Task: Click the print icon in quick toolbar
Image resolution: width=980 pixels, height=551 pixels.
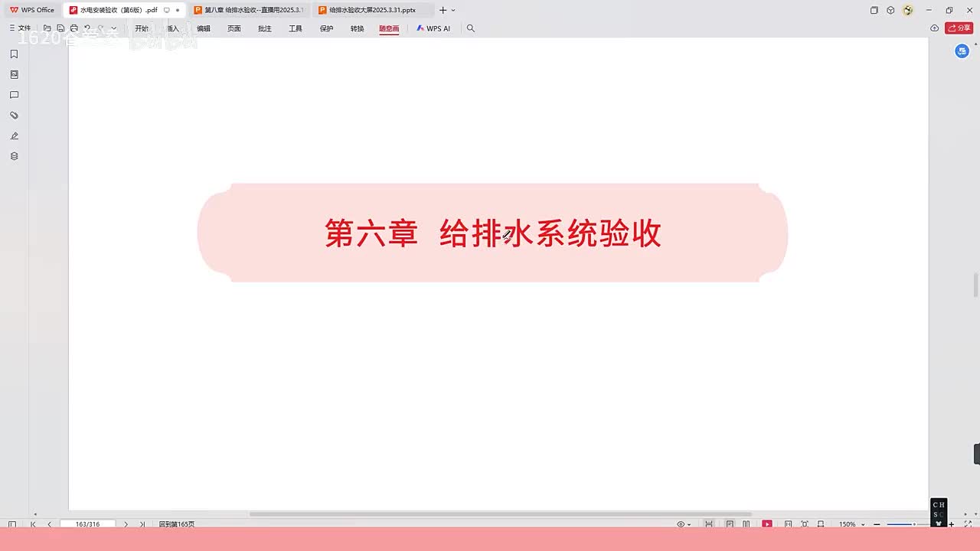Action: (x=73, y=28)
